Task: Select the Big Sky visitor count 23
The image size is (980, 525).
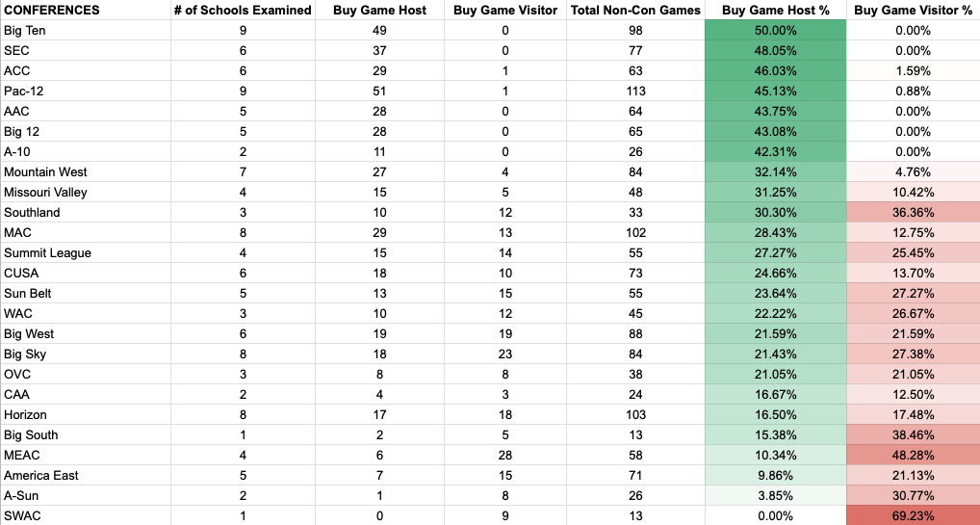Action: [x=505, y=354]
